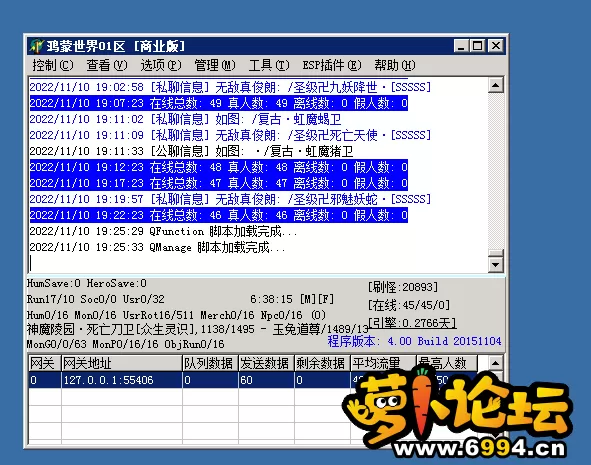This screenshot has height=465, width=591.
Task: Click the 剩余数据 column header
Action: [322, 363]
